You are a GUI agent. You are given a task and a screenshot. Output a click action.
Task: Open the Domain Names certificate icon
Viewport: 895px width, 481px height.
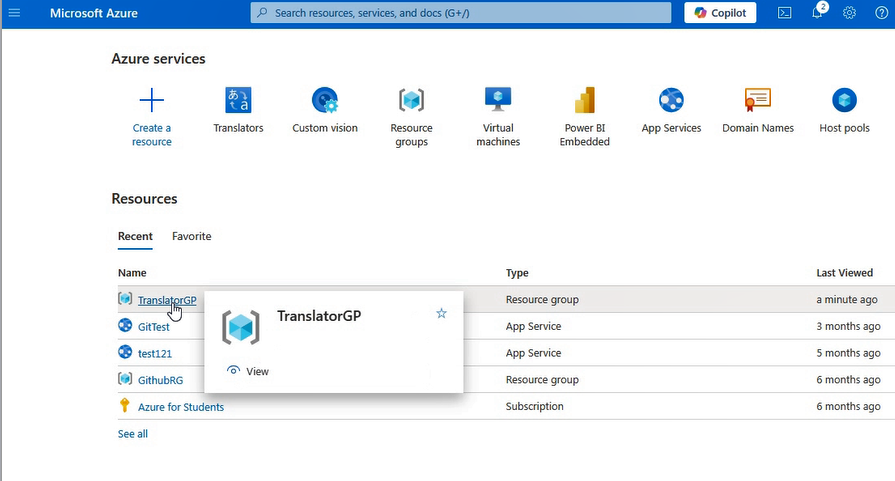click(x=758, y=100)
